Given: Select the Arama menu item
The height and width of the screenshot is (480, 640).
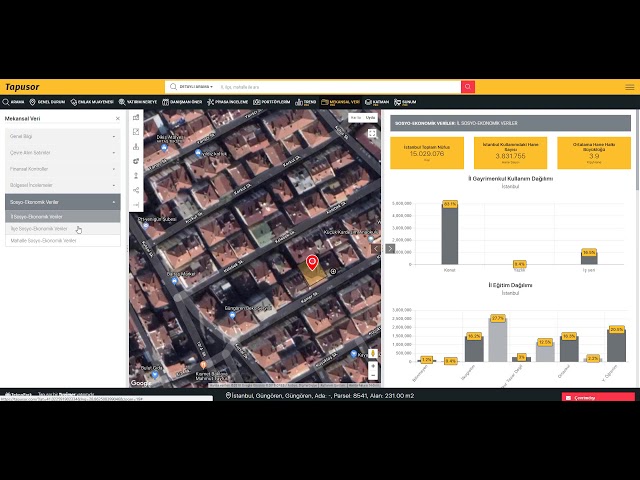Looking at the screenshot, I should pos(13,102).
